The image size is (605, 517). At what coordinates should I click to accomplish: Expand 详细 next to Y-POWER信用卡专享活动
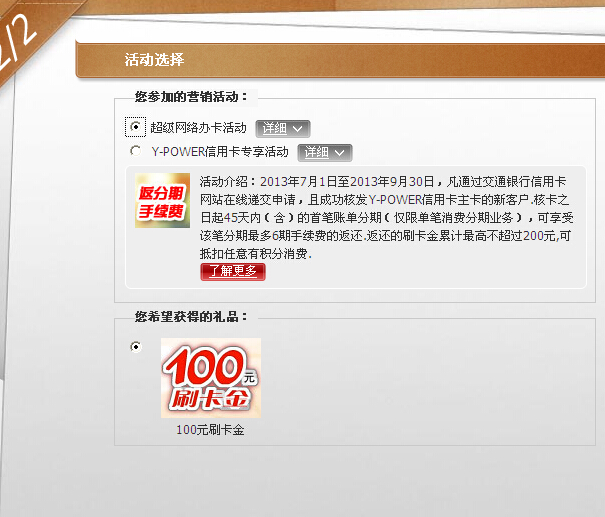tap(325, 152)
